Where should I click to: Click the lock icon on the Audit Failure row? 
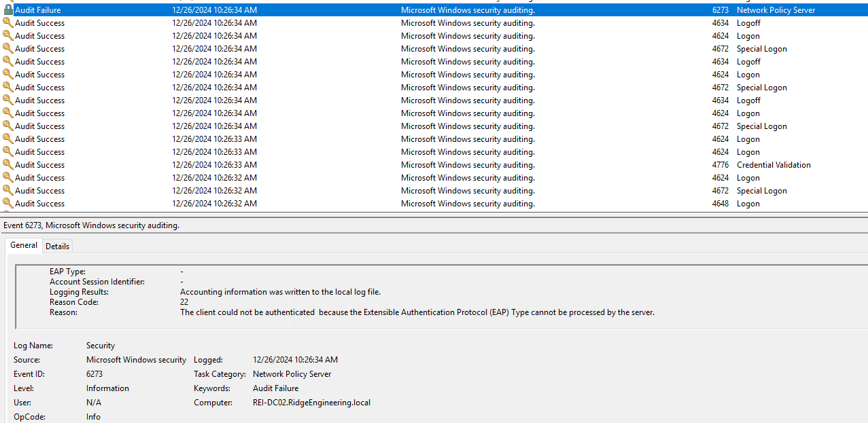coord(8,10)
